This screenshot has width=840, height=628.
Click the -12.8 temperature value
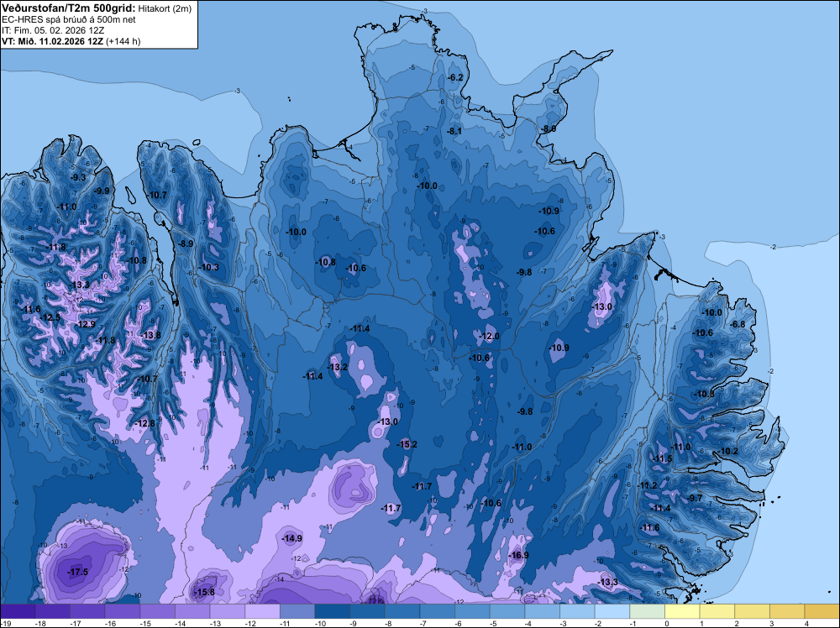tap(144, 423)
